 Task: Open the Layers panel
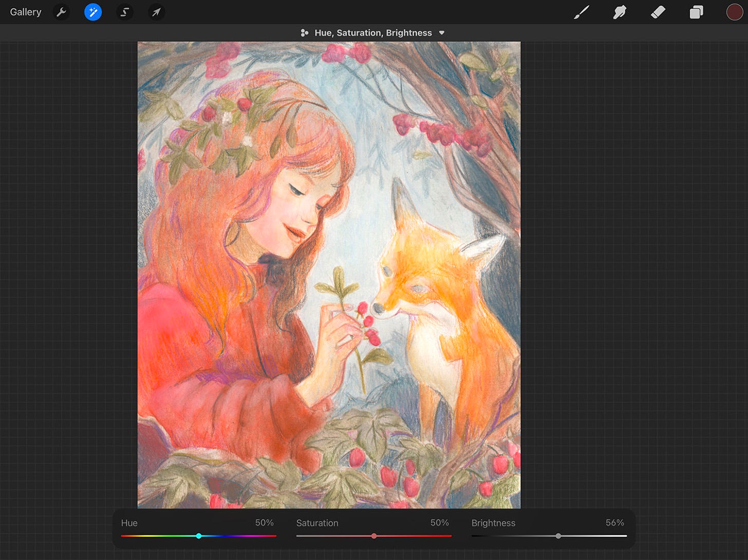[697, 12]
